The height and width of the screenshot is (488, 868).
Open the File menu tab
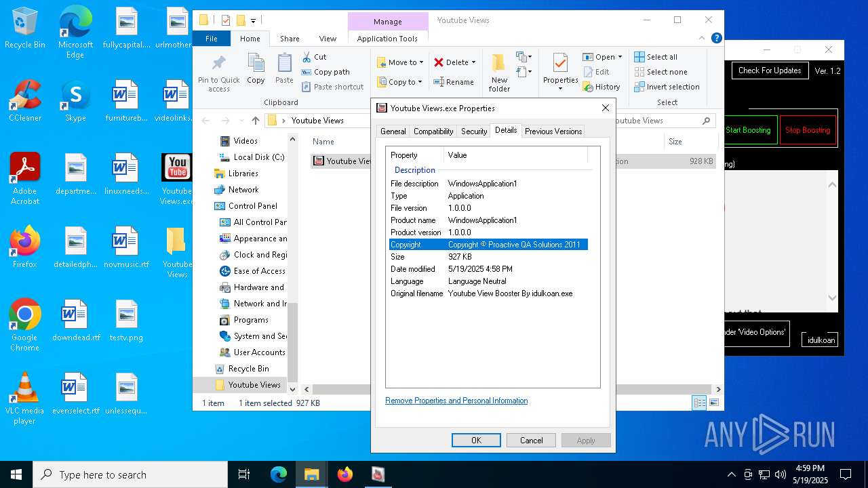[212, 39]
